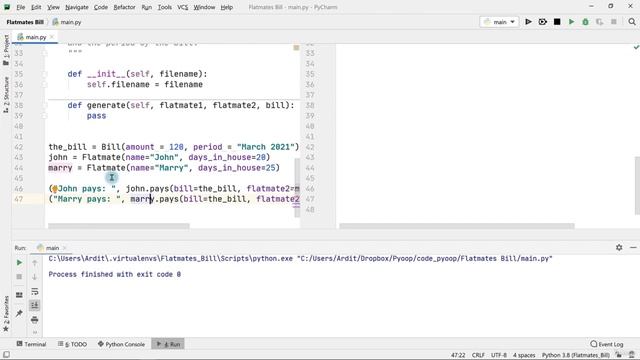Image resolution: width=640 pixels, height=360 pixels.
Task: Toggle scroll to end in Run panel
Action: (35, 305)
